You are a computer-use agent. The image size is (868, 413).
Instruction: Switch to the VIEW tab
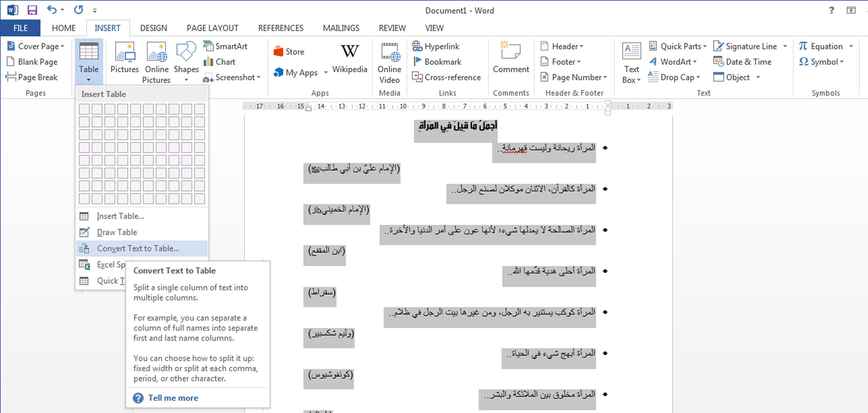[x=434, y=28]
